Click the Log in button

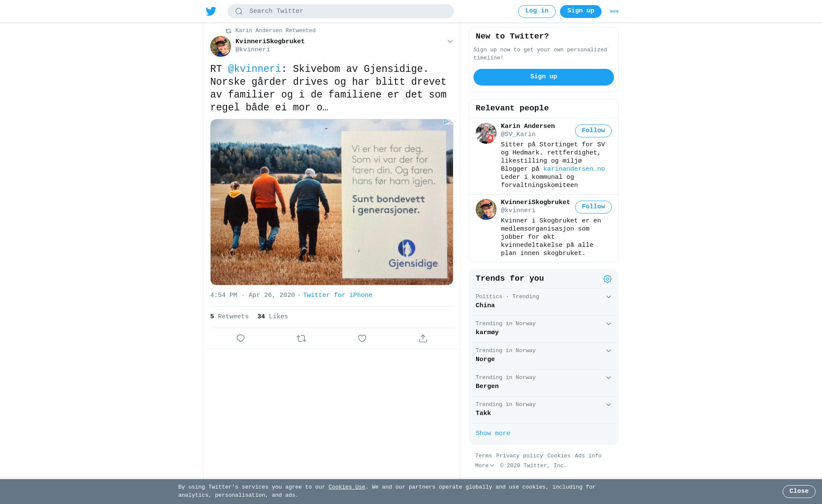[x=537, y=12]
